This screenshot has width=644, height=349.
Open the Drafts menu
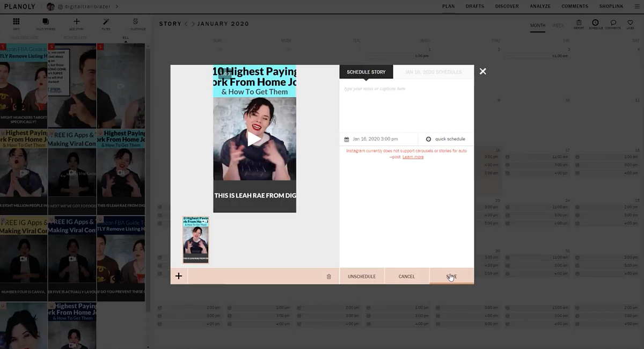pos(474,6)
